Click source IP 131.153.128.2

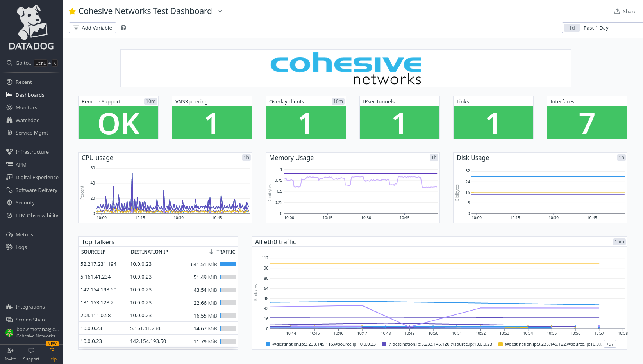click(97, 303)
